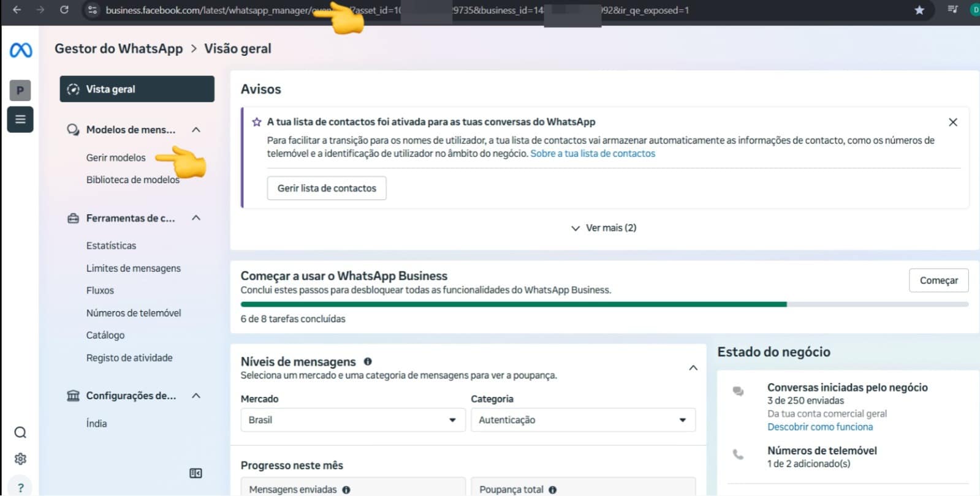The height and width of the screenshot is (496, 980).
Task: Click the info icon beside Níveis de mensagens
Action: [368, 361]
